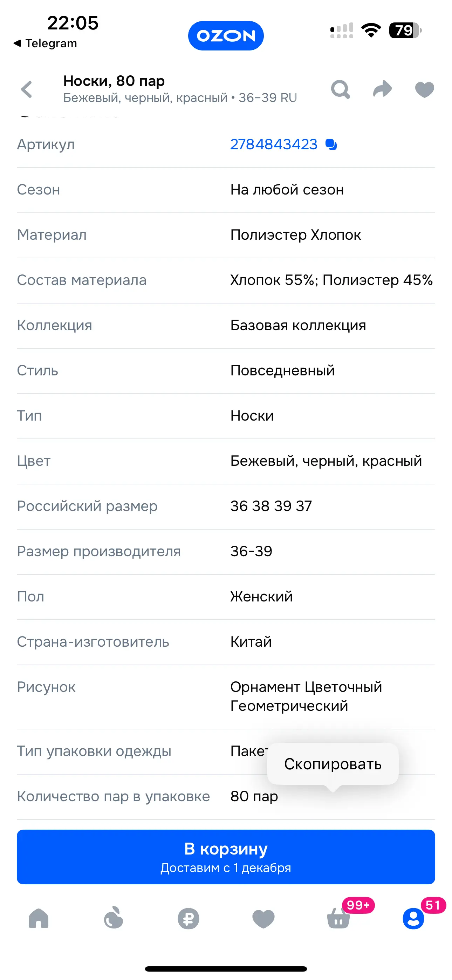
Task: Open the cart with 99+ badge
Action: tap(338, 918)
